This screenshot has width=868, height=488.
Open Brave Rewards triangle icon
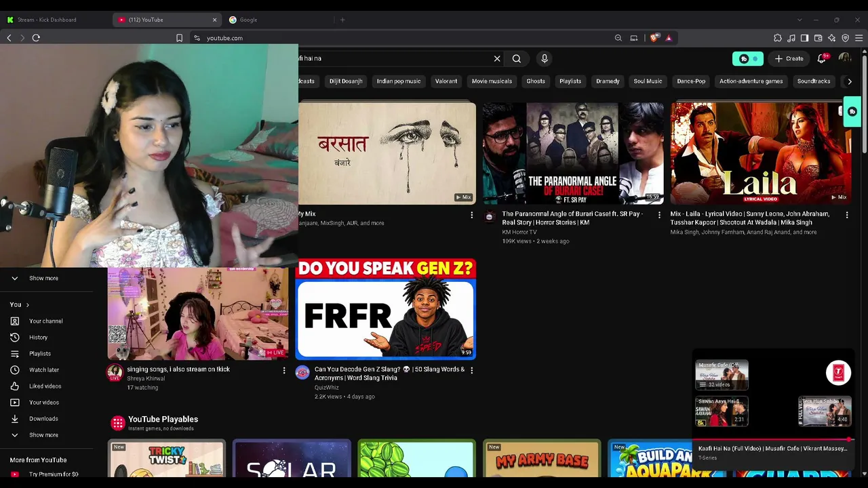[669, 38]
